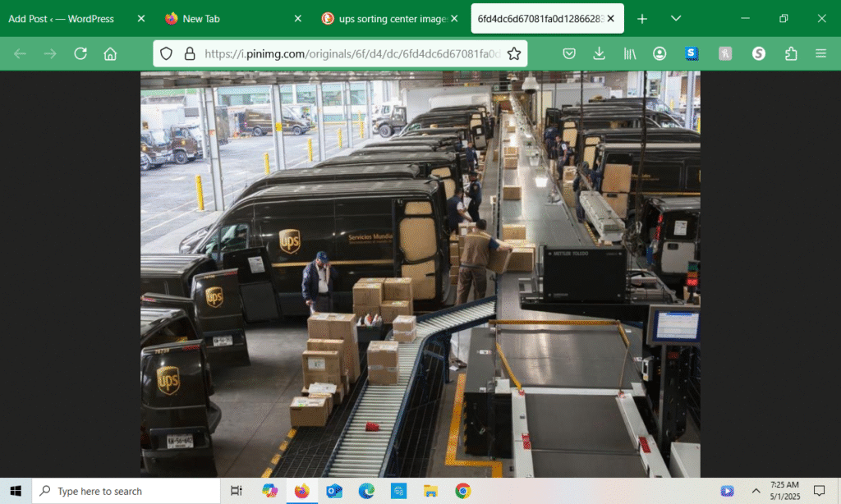Go forward to the next page
This screenshot has height=504, width=841.
tap(50, 53)
